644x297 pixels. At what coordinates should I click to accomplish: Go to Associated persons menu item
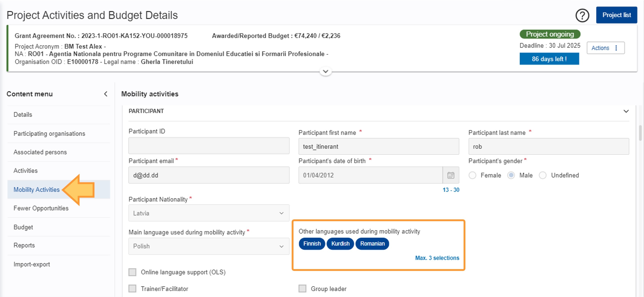[x=59, y=152]
